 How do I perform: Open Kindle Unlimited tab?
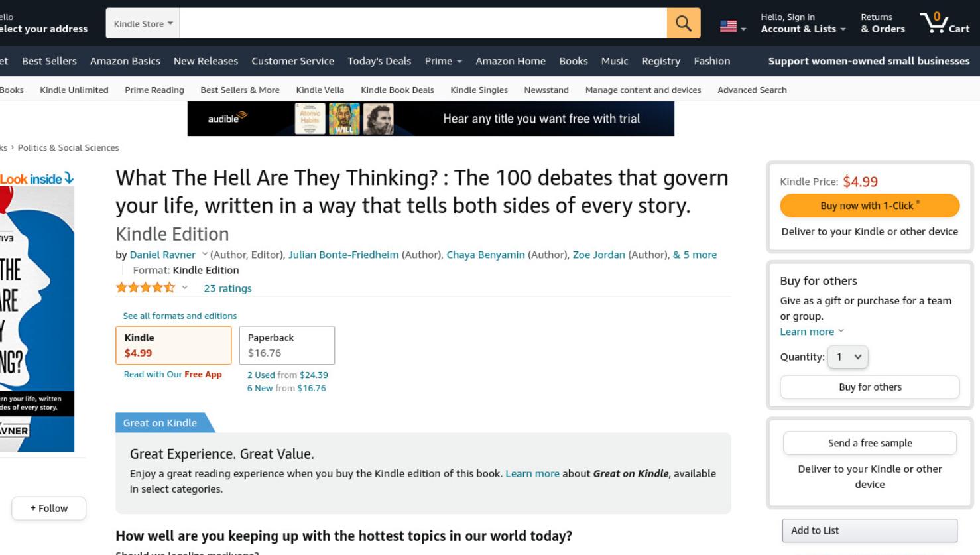pyautogui.click(x=74, y=90)
